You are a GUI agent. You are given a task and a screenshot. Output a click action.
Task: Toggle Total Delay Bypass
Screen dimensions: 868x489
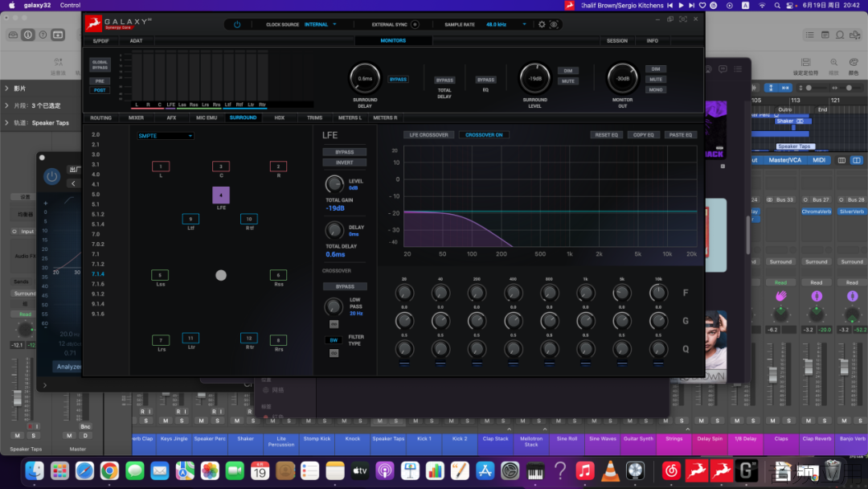[444, 80]
